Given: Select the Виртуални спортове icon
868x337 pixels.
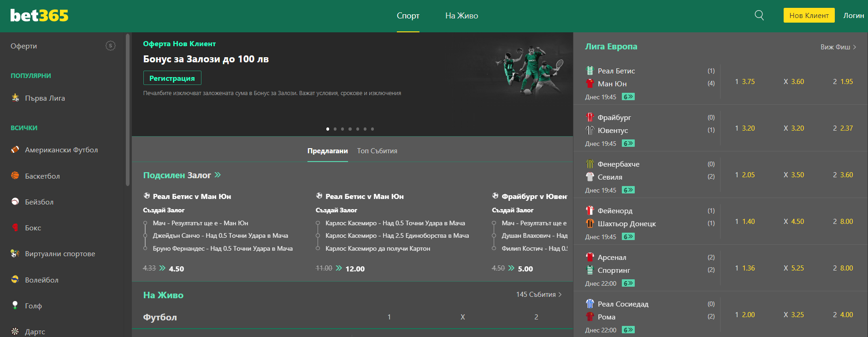Looking at the screenshot, I should pyautogui.click(x=15, y=253).
